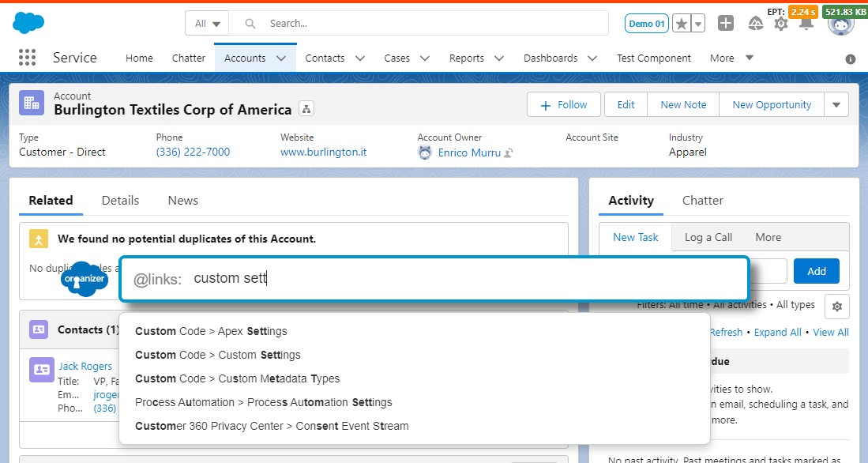Image resolution: width=868 pixels, height=463 pixels.
Task: Expand the Dashboards tab chevron
Action: (x=592, y=58)
